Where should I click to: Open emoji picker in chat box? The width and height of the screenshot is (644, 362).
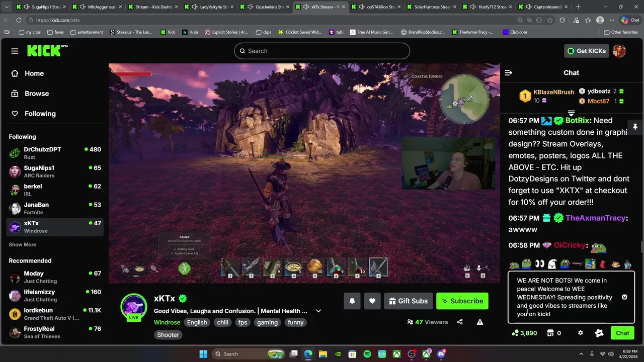pyautogui.click(x=624, y=297)
